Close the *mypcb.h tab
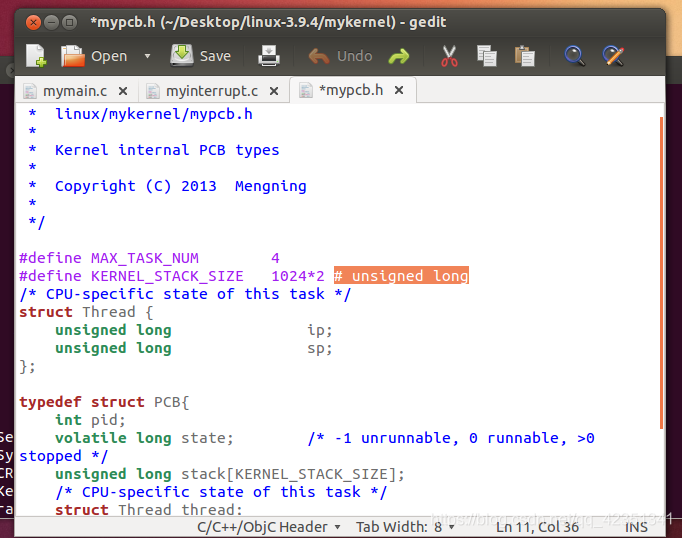The width and height of the screenshot is (682, 538). point(399,90)
